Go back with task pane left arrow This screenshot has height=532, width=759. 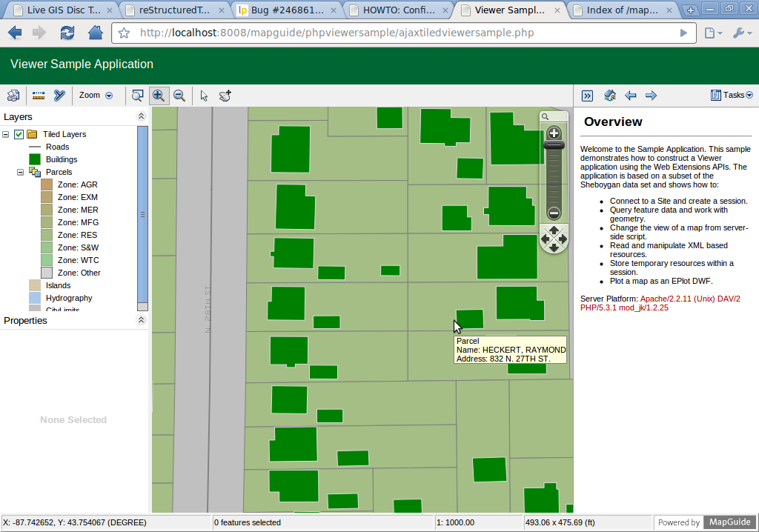point(631,96)
